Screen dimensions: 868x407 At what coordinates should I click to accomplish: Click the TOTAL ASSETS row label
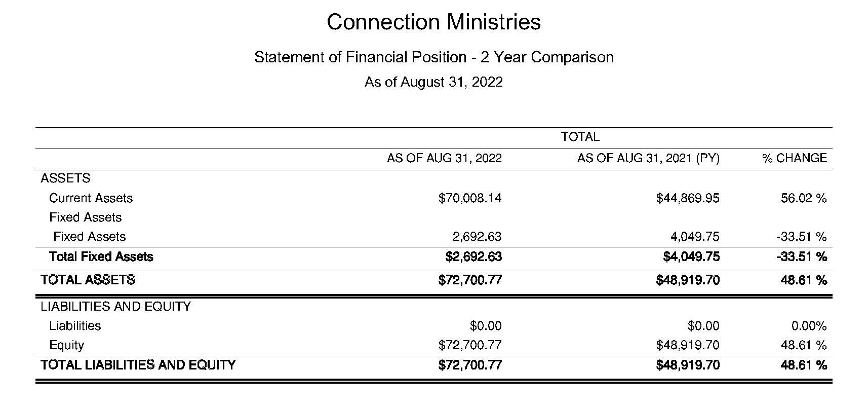click(x=88, y=280)
